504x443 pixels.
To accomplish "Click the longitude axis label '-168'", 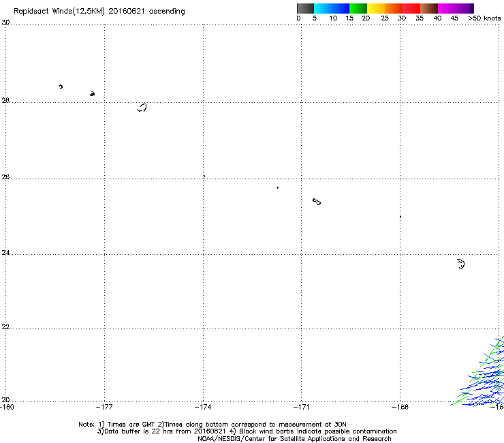I will point(400,408).
